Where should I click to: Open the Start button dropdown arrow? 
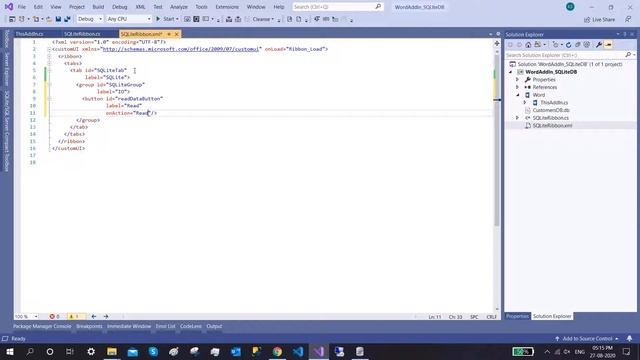(177, 19)
